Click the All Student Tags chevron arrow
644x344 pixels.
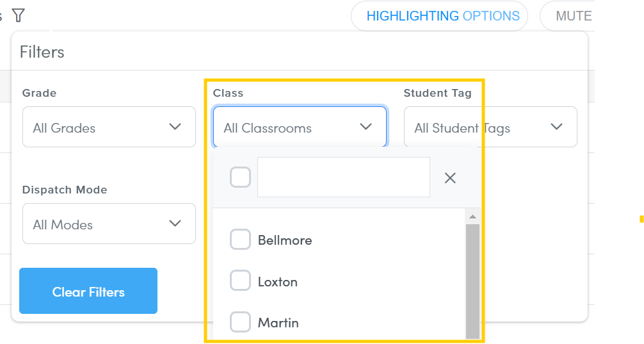(x=556, y=127)
